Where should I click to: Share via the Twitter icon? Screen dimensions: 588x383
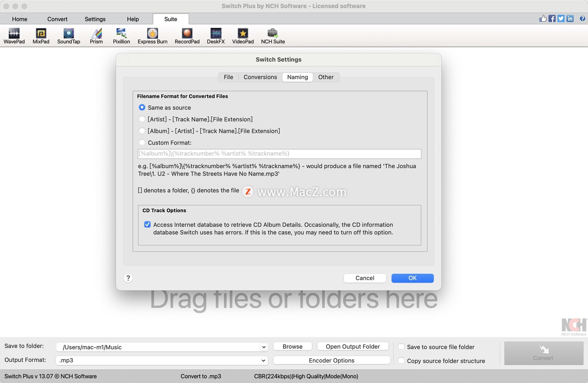[561, 18]
